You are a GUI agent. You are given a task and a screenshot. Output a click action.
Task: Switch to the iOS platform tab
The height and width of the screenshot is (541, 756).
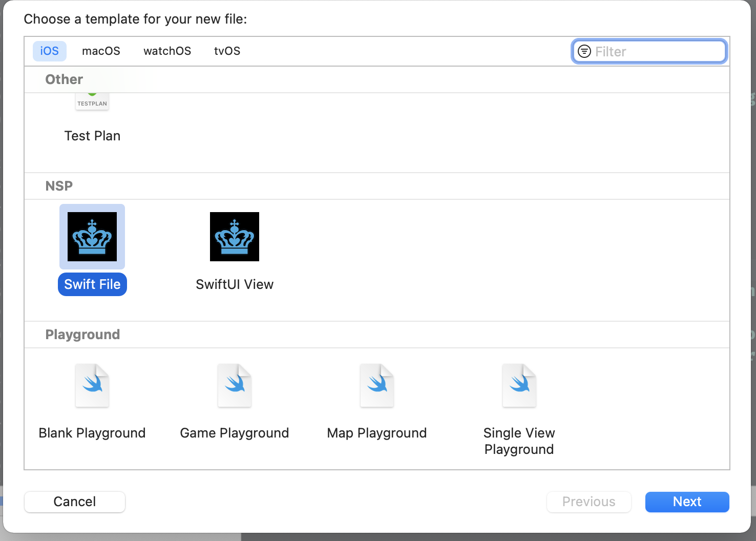click(50, 51)
